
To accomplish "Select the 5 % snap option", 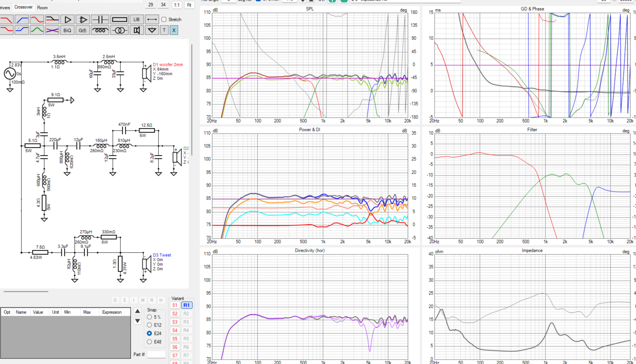I will click(149, 317).
